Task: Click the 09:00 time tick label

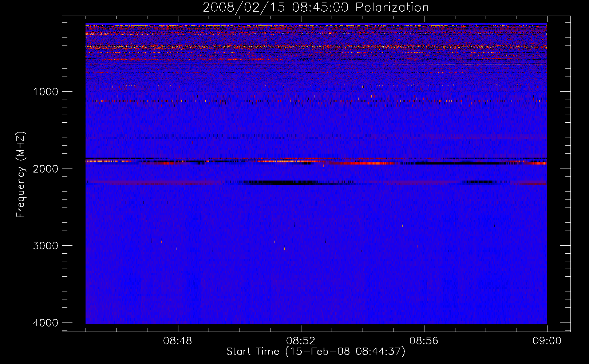Action: pos(547,341)
